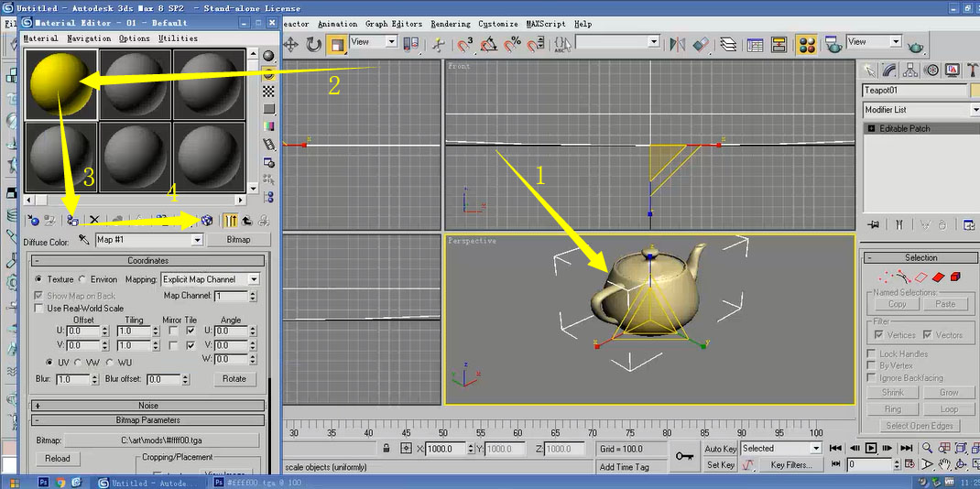Screen dimensions: 980x489
Task: Toggle the Material Editor four-spheres icon
Action: point(806,44)
